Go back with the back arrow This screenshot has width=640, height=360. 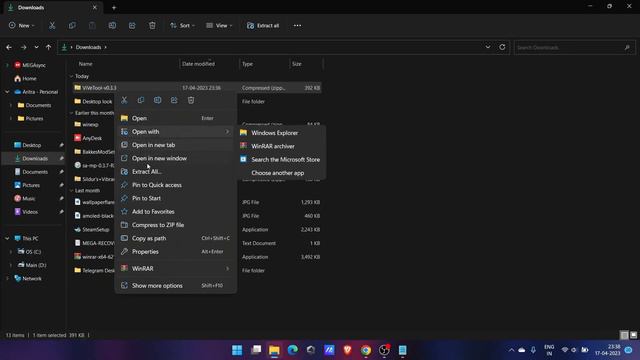[9, 47]
